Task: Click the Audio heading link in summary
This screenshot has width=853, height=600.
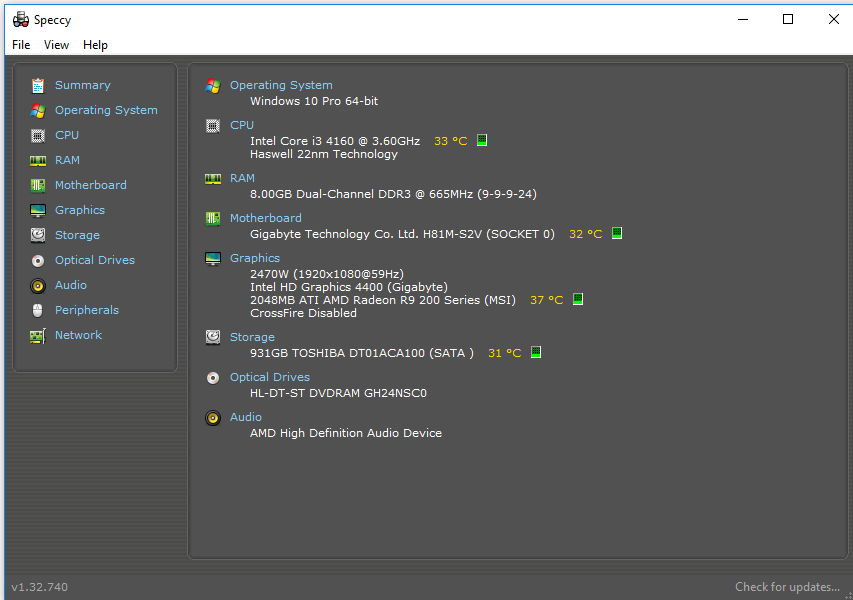Action: click(x=246, y=418)
